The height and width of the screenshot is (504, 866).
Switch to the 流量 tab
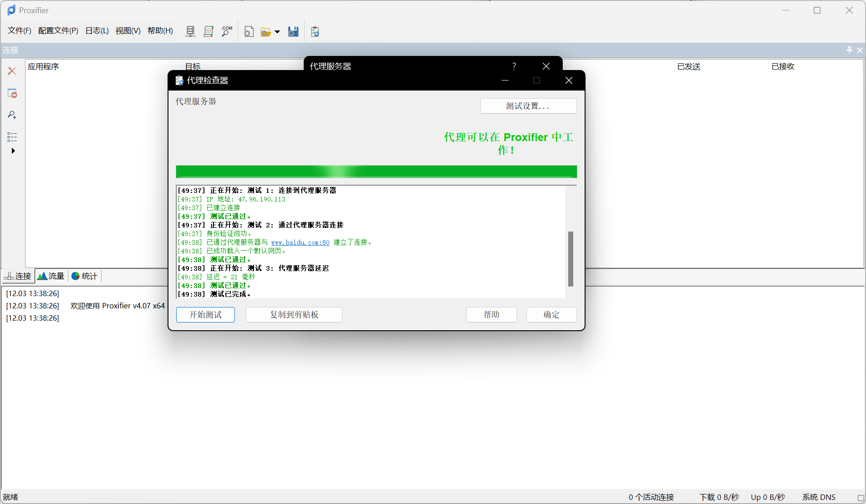[51, 276]
